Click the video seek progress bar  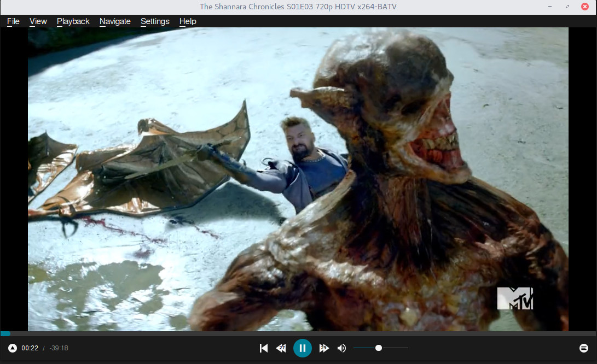(x=299, y=333)
